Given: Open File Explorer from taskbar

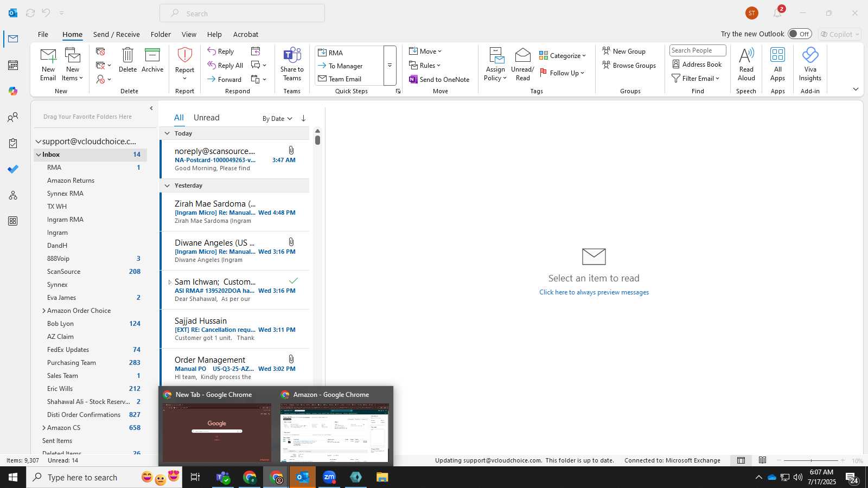Looking at the screenshot, I should [x=382, y=477].
